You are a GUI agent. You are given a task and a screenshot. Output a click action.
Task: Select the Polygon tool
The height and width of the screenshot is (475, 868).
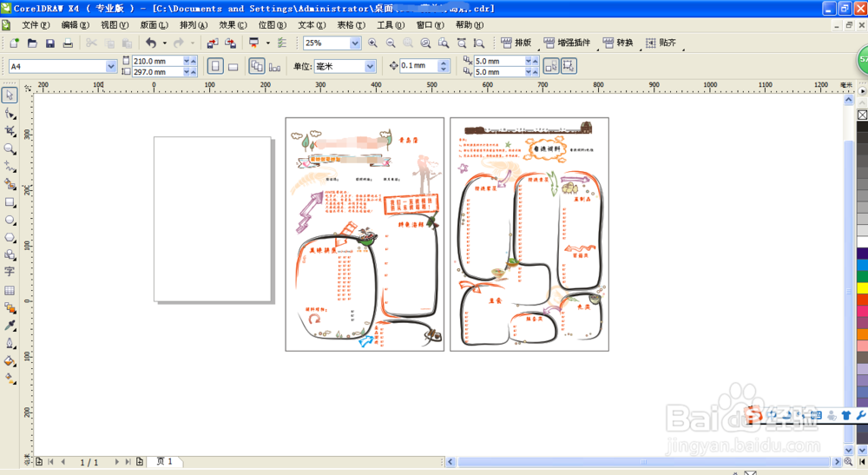pyautogui.click(x=10, y=237)
